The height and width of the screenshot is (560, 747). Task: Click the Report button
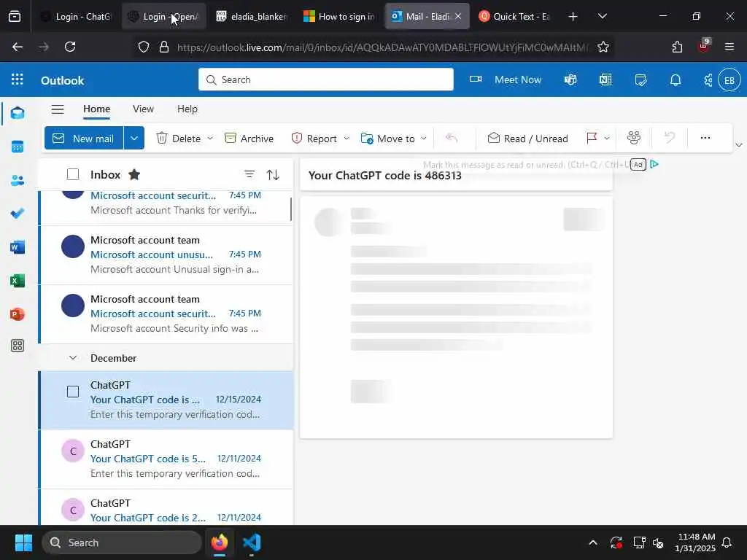point(314,138)
